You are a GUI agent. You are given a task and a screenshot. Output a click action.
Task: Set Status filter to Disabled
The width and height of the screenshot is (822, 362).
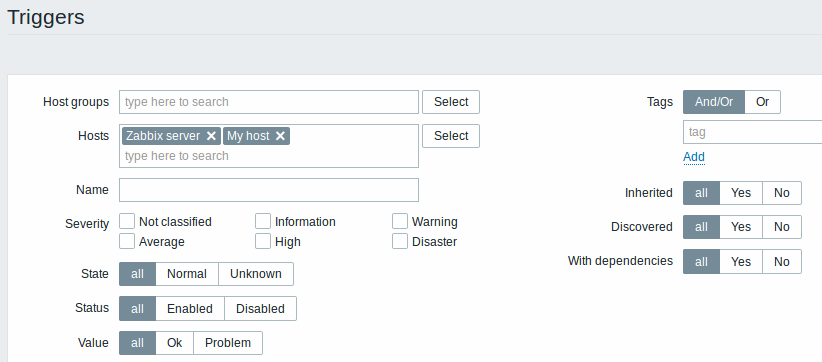point(261,309)
